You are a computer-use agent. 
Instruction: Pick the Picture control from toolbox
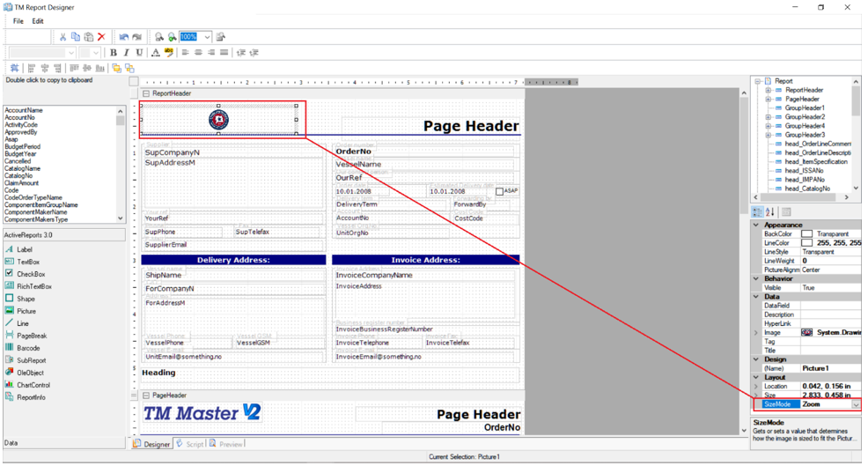(26, 311)
